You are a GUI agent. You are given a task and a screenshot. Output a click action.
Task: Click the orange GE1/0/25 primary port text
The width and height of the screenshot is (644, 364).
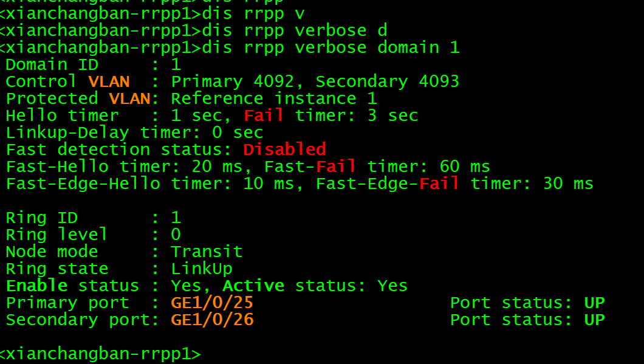pyautogui.click(x=212, y=303)
